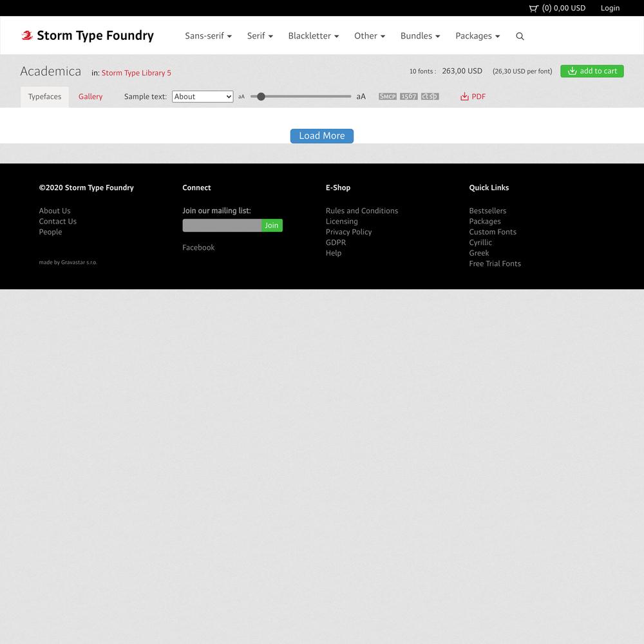The height and width of the screenshot is (644, 644).
Task: Open the Help footer link
Action: (334, 253)
